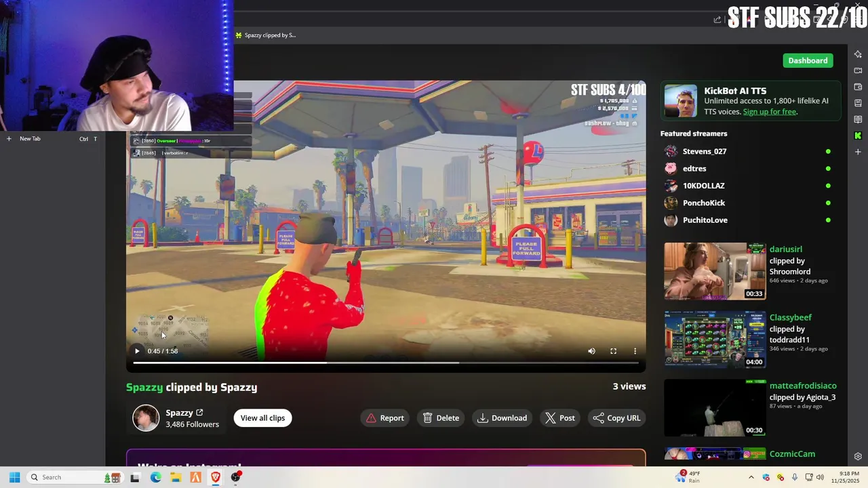This screenshot has width=868, height=488.
Task: Enter fullscreen on the clip player
Action: (x=613, y=351)
